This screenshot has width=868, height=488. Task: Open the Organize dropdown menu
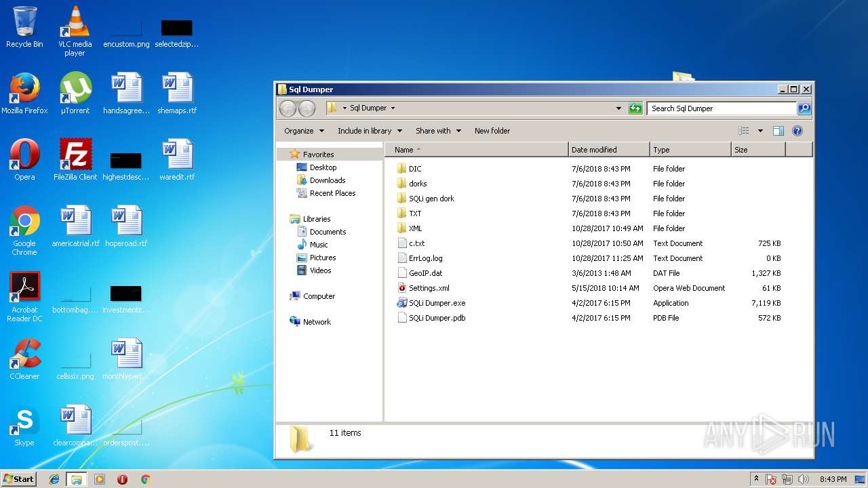[x=304, y=131]
